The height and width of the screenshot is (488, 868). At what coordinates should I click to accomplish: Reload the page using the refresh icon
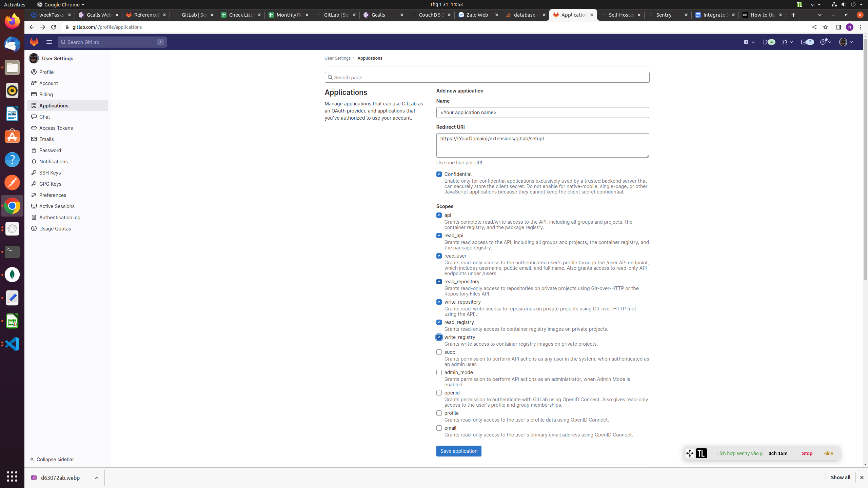(x=54, y=27)
